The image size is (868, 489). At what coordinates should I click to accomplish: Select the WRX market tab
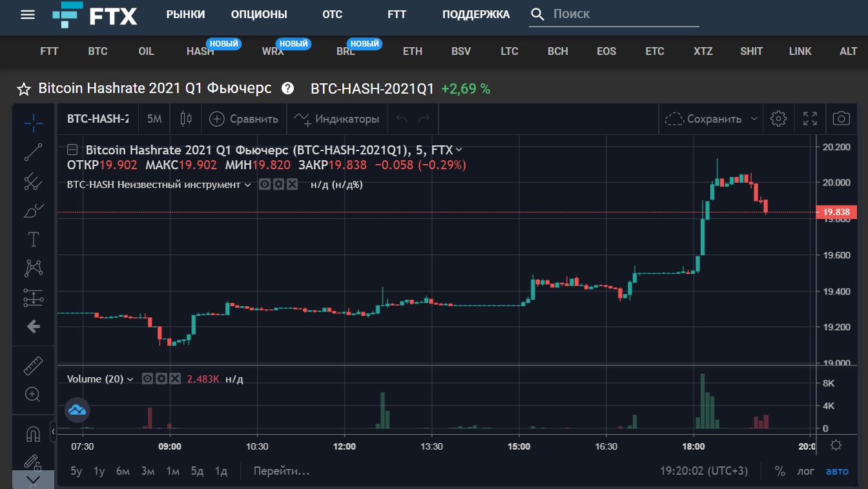point(273,52)
